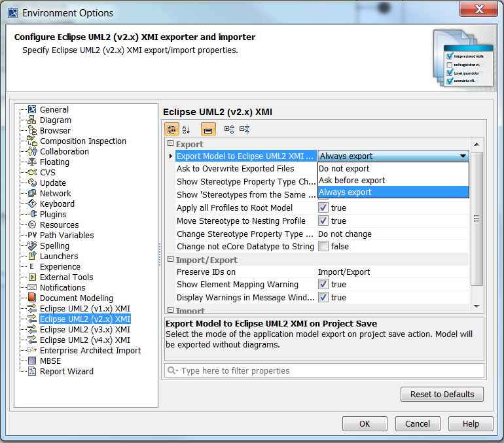
Task: Enable Change not eCore Datatype to String
Action: (x=323, y=247)
